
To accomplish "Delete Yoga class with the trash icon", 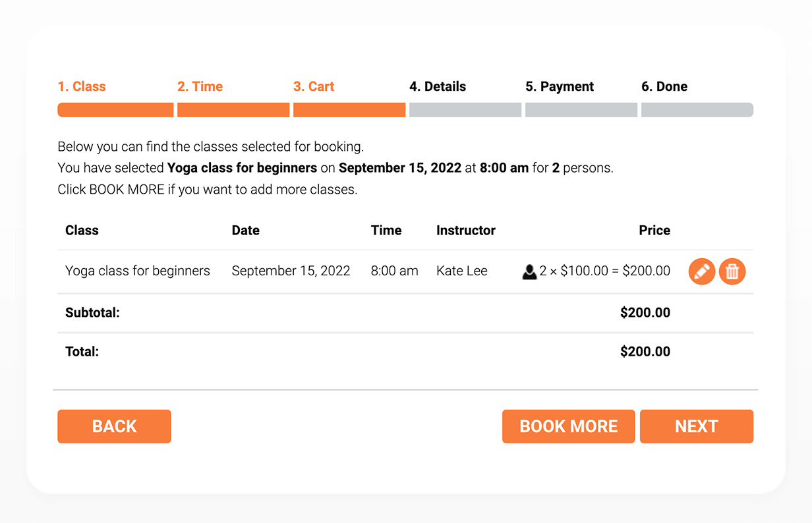I will [x=732, y=271].
